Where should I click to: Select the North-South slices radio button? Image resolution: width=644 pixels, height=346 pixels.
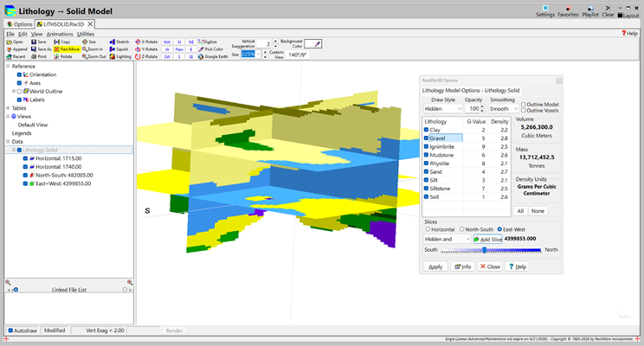461,229
